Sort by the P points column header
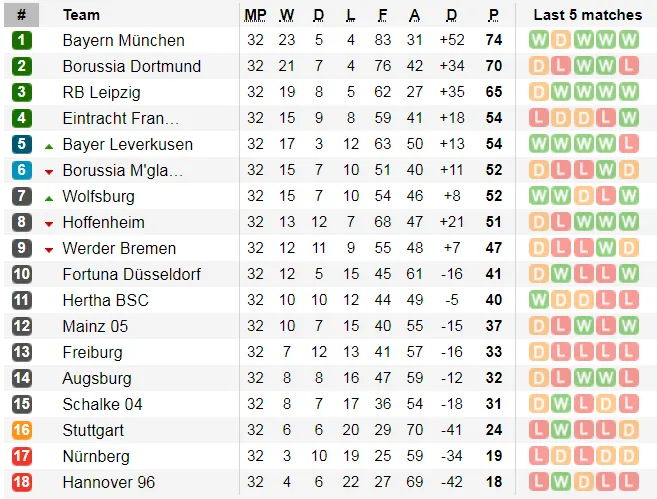 (x=493, y=15)
